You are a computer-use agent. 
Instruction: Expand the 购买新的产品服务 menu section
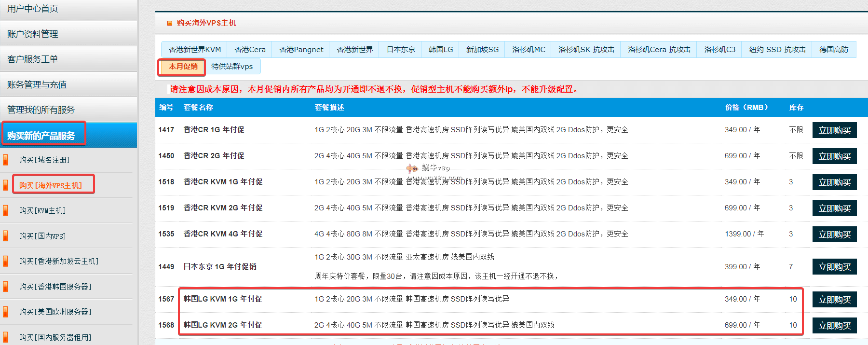tap(41, 136)
